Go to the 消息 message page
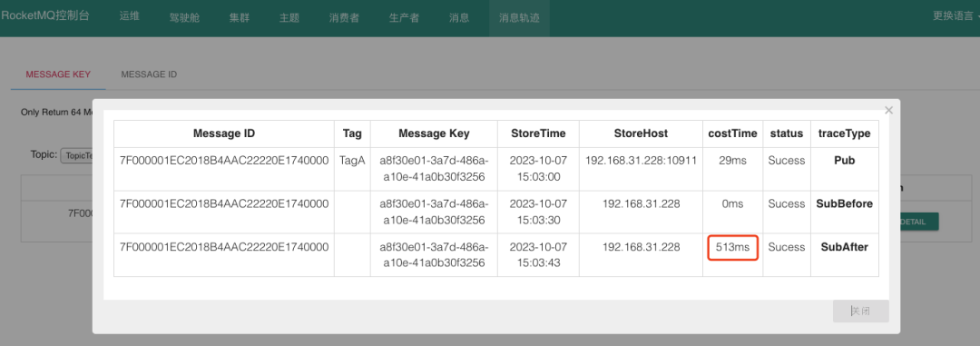The height and width of the screenshot is (346, 980). coord(459,17)
